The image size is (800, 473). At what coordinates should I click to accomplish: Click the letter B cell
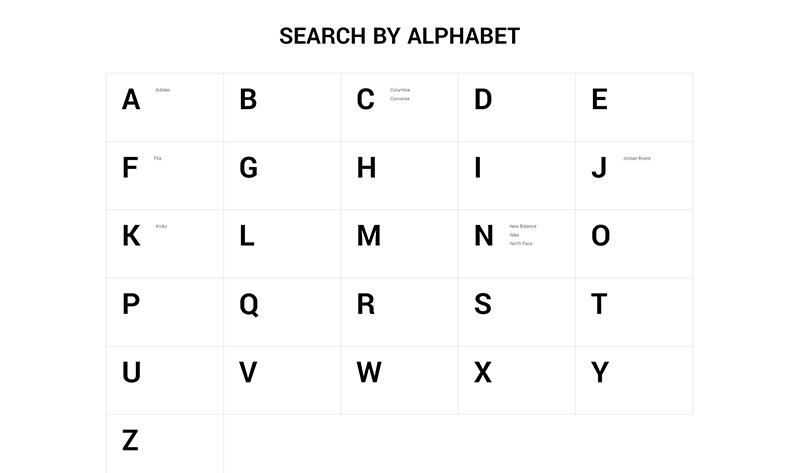[x=248, y=100]
